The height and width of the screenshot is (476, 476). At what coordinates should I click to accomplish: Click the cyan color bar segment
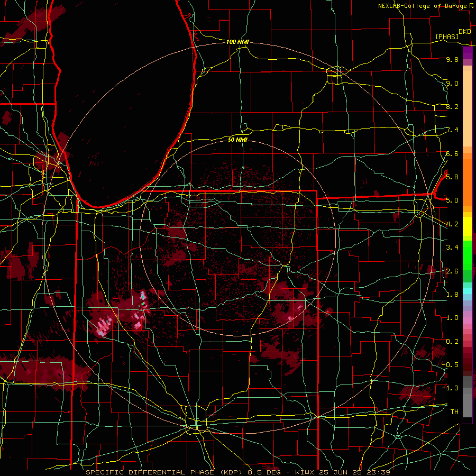coord(467,291)
